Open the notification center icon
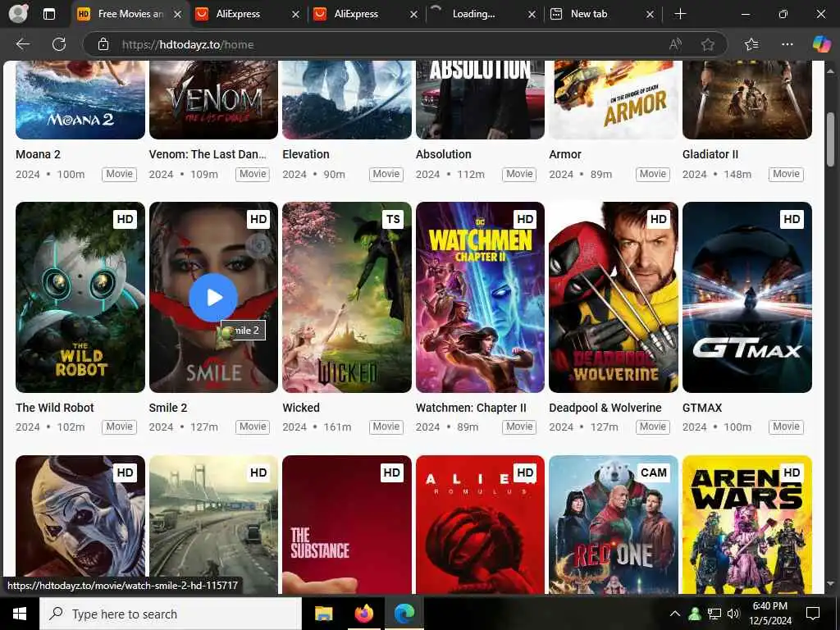The width and height of the screenshot is (840, 630). (x=813, y=613)
